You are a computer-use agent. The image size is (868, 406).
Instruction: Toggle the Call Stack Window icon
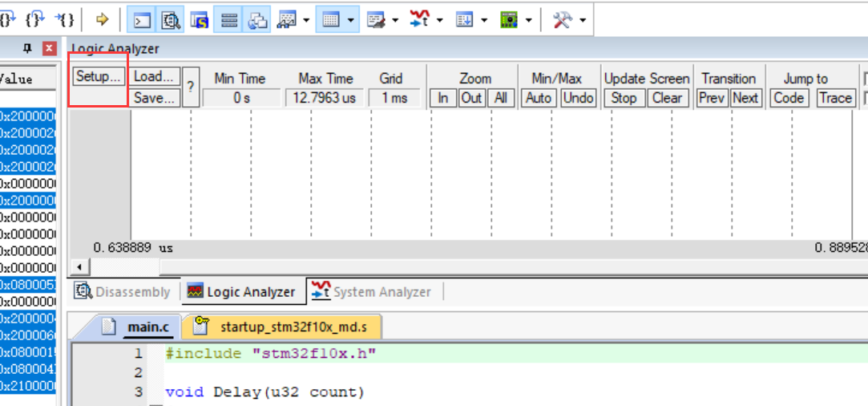pos(257,21)
